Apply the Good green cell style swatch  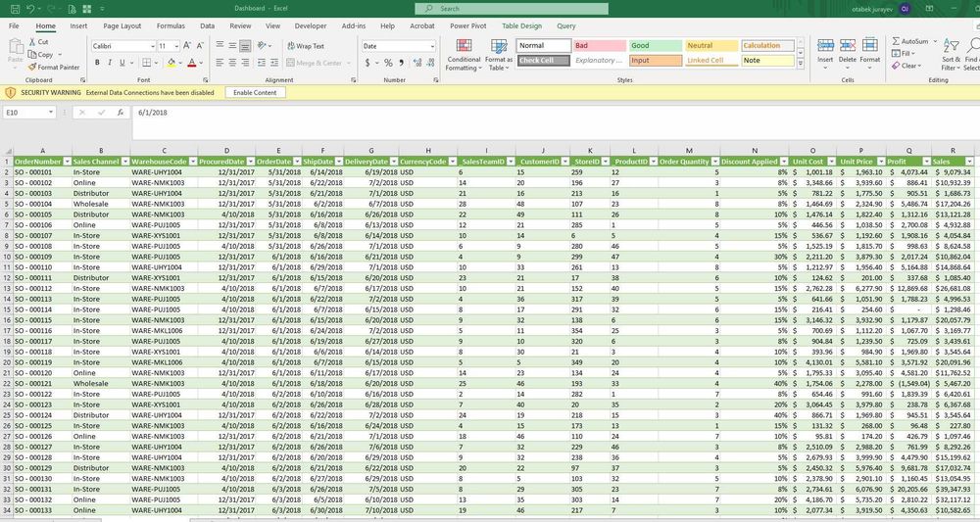(x=655, y=46)
